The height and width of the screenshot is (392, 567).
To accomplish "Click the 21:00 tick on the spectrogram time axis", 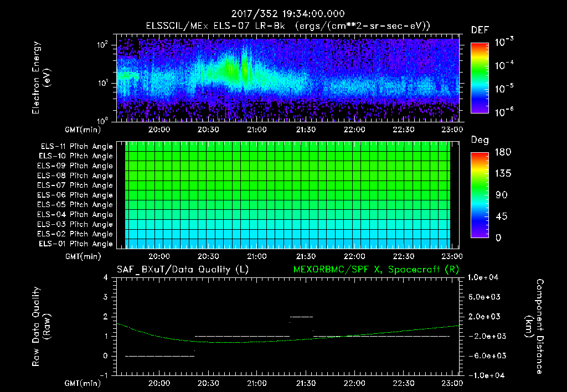I will (257, 130).
